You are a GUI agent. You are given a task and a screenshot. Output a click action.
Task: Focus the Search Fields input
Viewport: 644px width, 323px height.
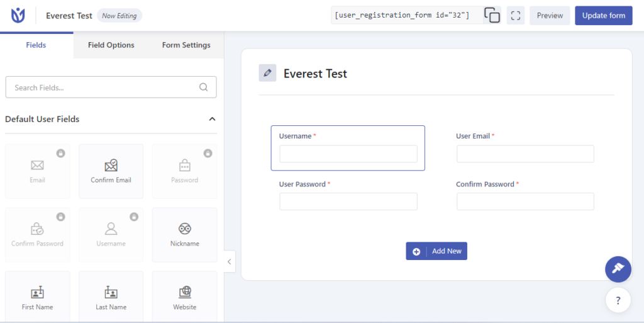click(111, 87)
